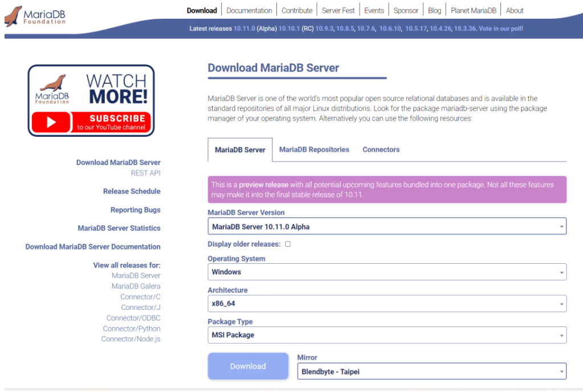
Task: Click the Vote in our poll link
Action: 500,28
